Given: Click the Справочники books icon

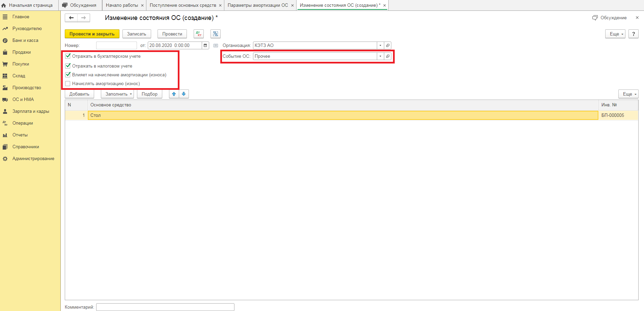Looking at the screenshot, I should tap(5, 147).
